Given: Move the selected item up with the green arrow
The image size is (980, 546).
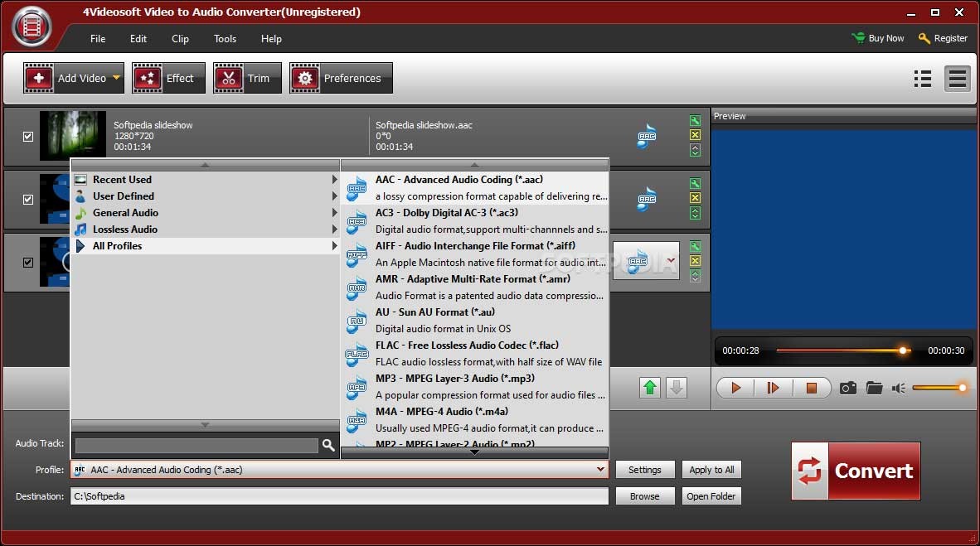Looking at the screenshot, I should coord(650,388).
